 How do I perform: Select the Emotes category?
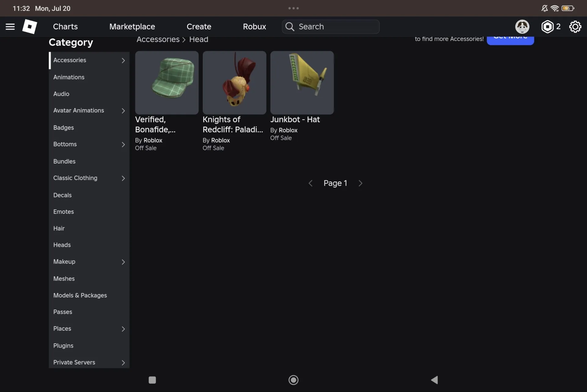click(x=89, y=212)
